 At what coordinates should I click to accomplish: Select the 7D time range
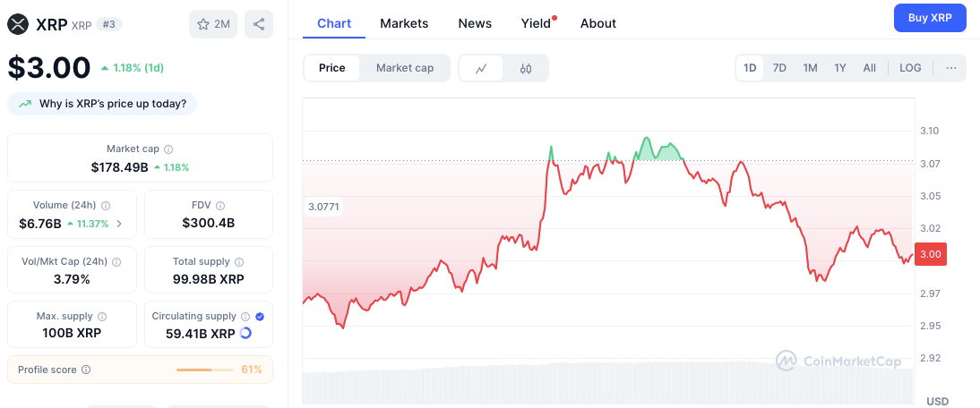point(779,68)
